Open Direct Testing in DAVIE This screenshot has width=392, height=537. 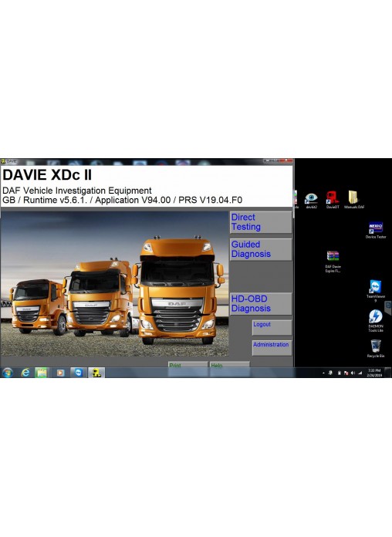click(x=261, y=222)
